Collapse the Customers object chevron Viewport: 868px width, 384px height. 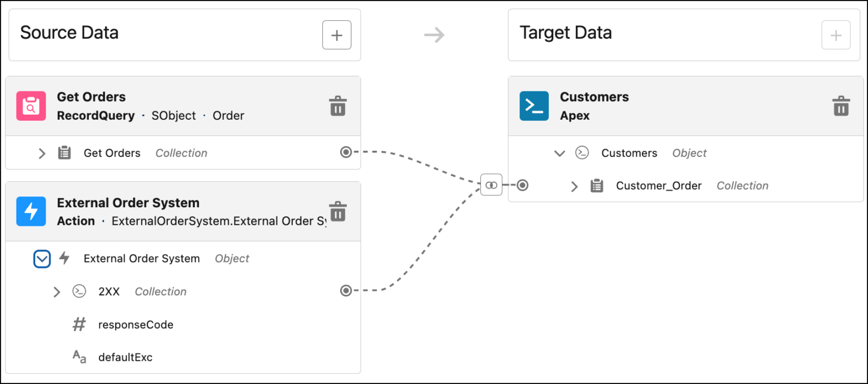(x=559, y=152)
